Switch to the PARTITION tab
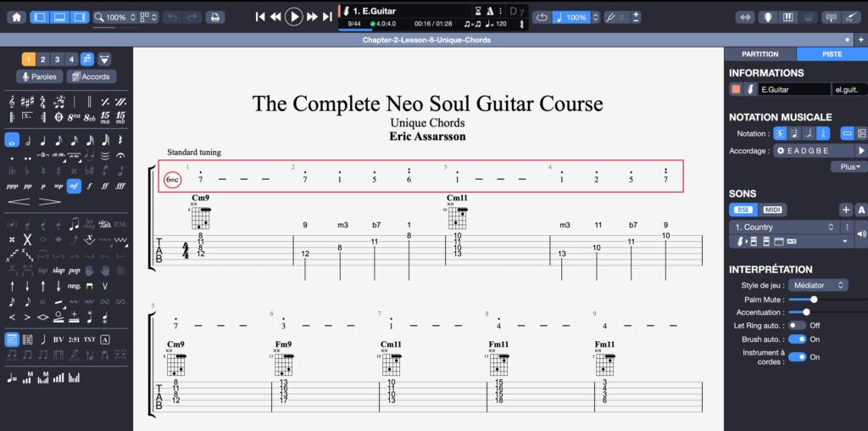This screenshot has height=431, width=868. click(x=759, y=54)
